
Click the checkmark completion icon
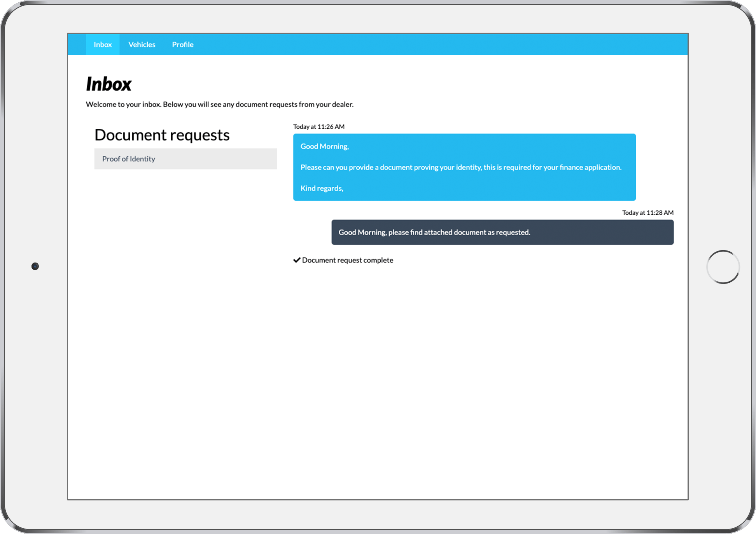point(297,260)
